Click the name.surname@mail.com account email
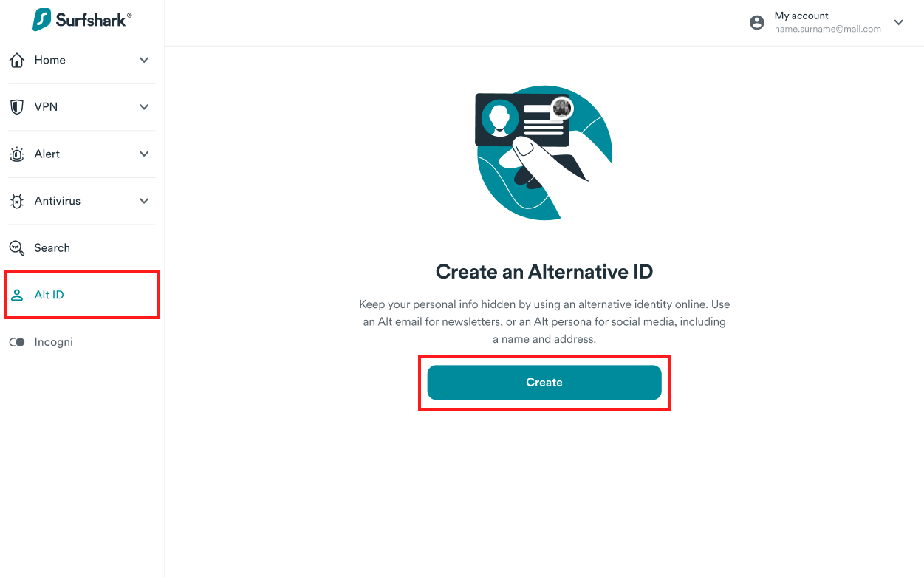 click(x=828, y=30)
